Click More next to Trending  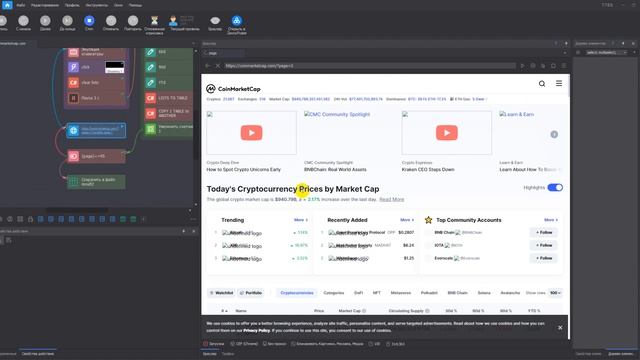click(x=301, y=220)
